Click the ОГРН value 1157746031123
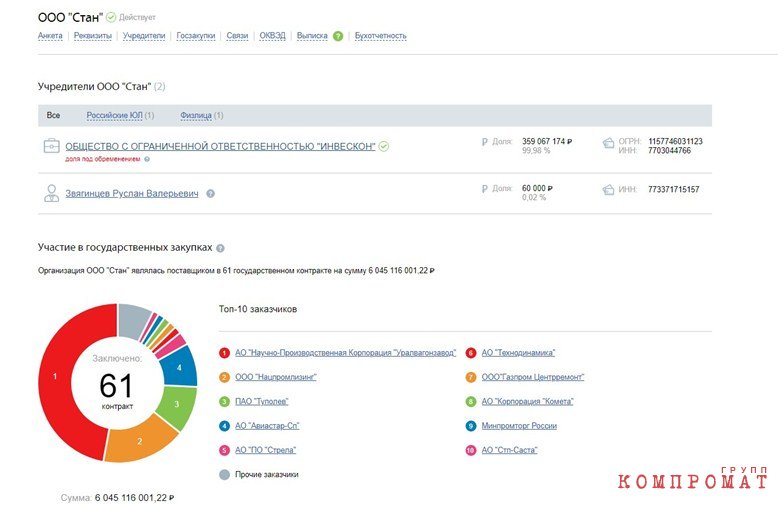Image resolution: width=778 pixels, height=509 pixels. [x=675, y=141]
